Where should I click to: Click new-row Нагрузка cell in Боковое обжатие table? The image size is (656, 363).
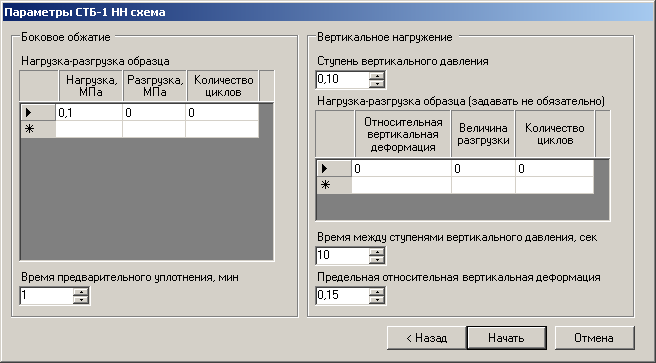coord(89,129)
